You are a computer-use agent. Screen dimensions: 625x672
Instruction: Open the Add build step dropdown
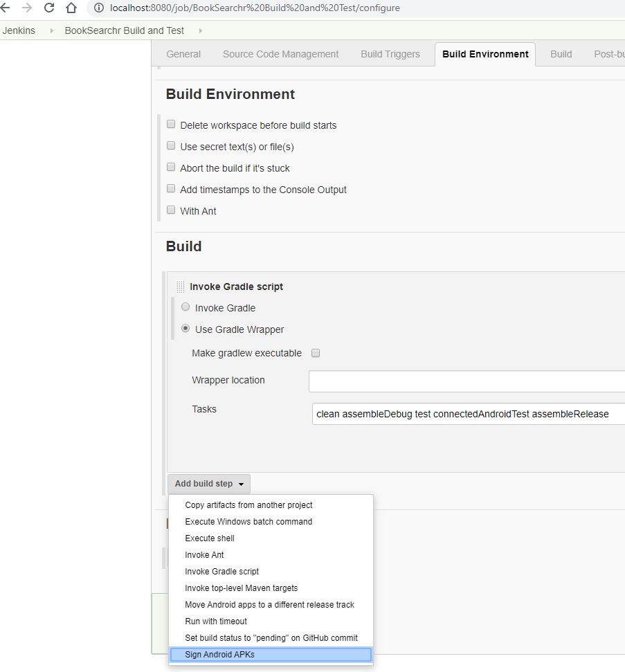pos(208,484)
